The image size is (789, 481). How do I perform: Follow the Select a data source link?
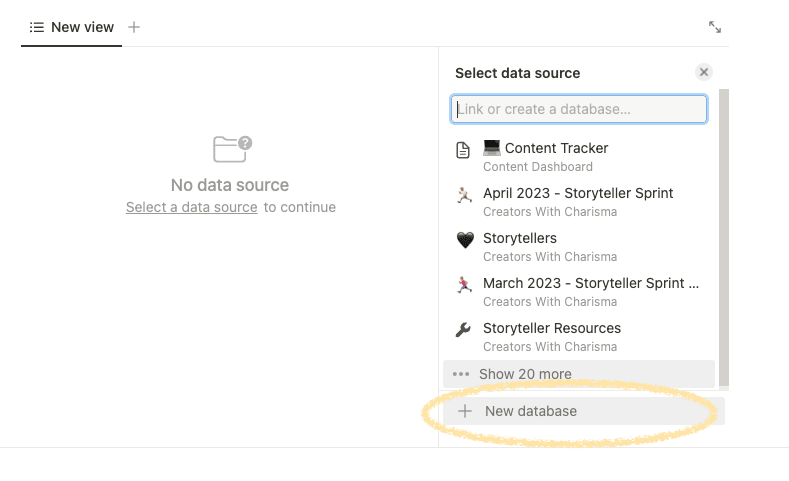coord(191,207)
